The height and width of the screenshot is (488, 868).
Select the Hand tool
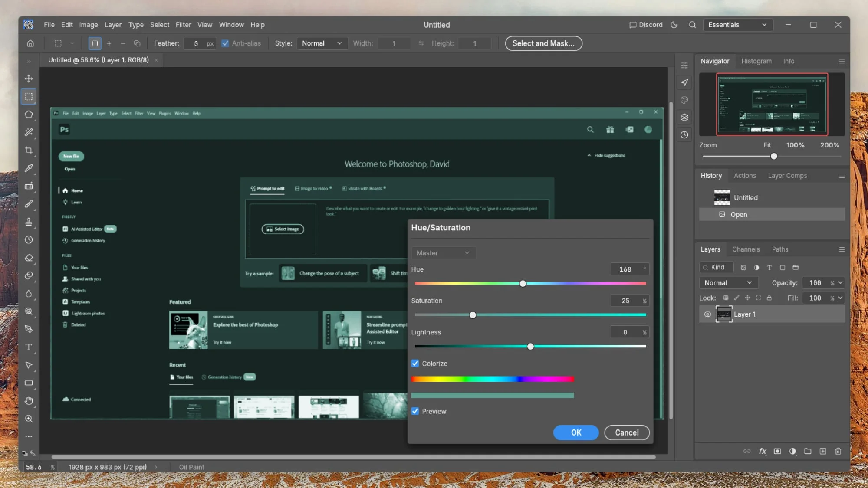(29, 401)
